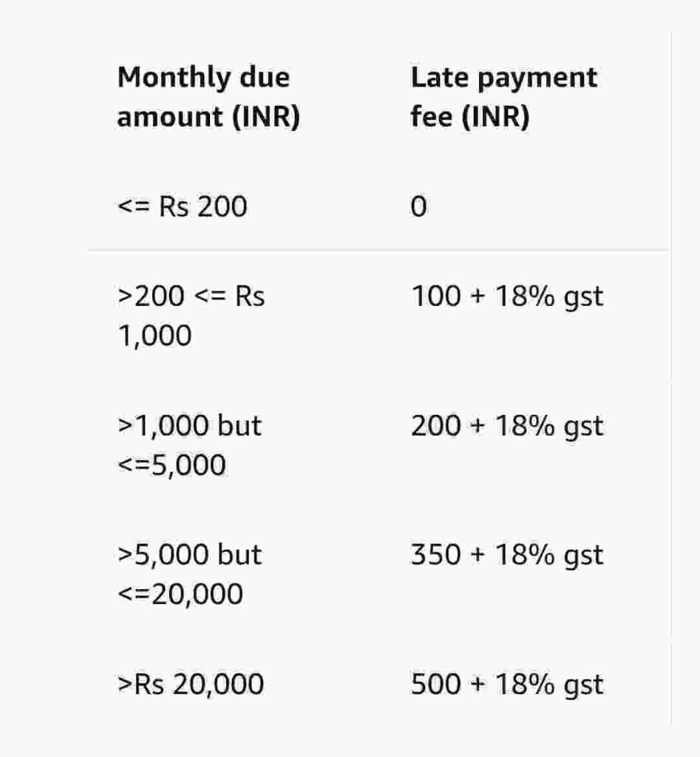The height and width of the screenshot is (757, 700).
Task: Click the horizontal divider below the first row
Action: [x=378, y=250]
